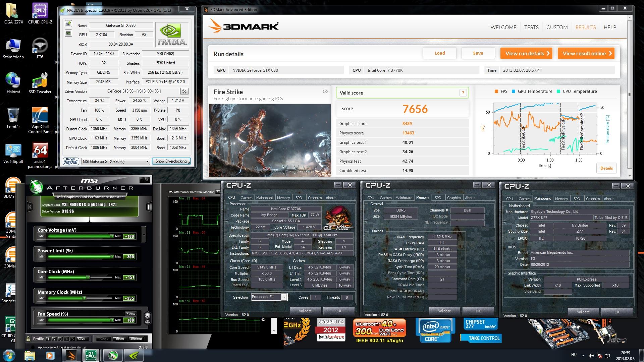
Task: Open driver profile settings wrench icon
Action: coord(184,92)
